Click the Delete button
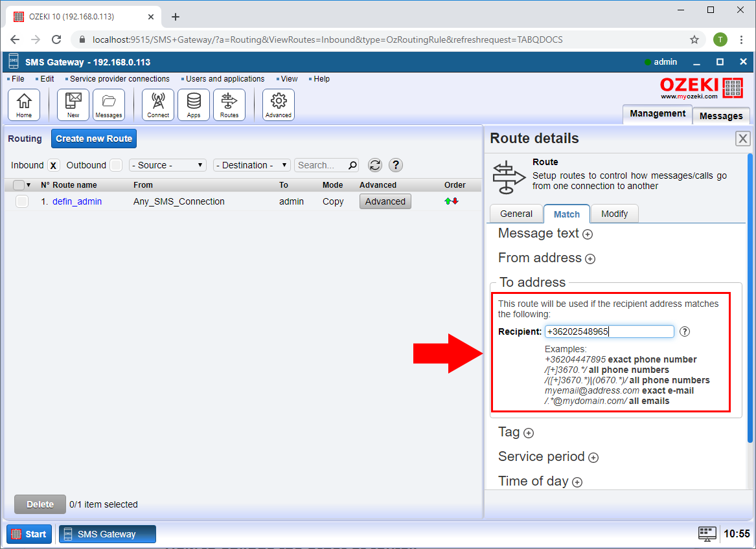This screenshot has height=549, width=756. pyautogui.click(x=40, y=505)
